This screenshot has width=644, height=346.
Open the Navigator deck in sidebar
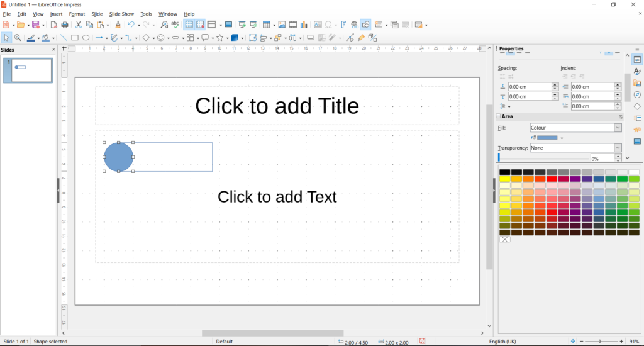click(637, 95)
